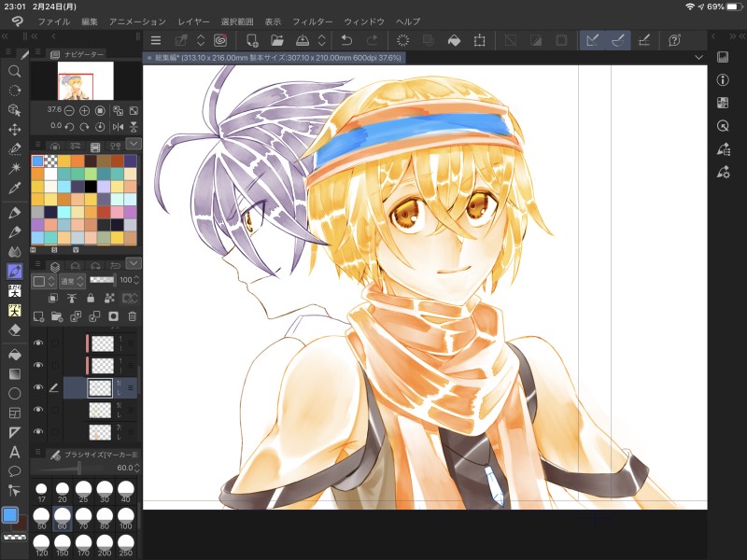Select the Figure ellipse tool
The height and width of the screenshot is (560, 747).
(15, 393)
